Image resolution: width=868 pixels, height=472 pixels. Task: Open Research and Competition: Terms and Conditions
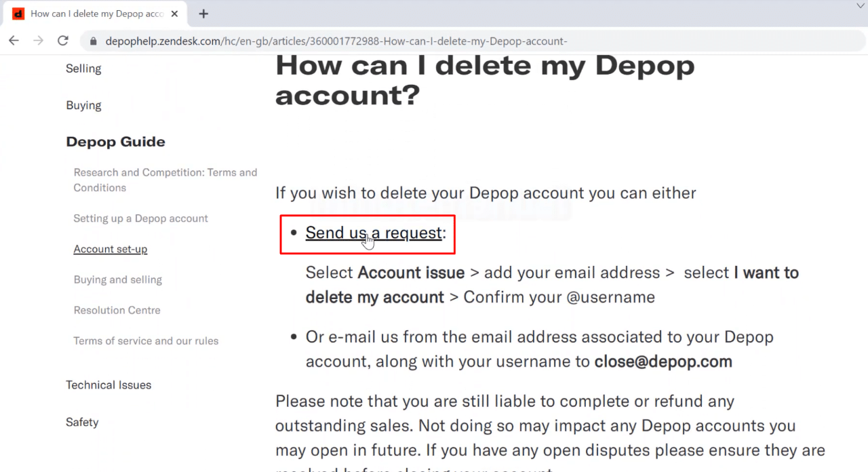[x=165, y=180]
